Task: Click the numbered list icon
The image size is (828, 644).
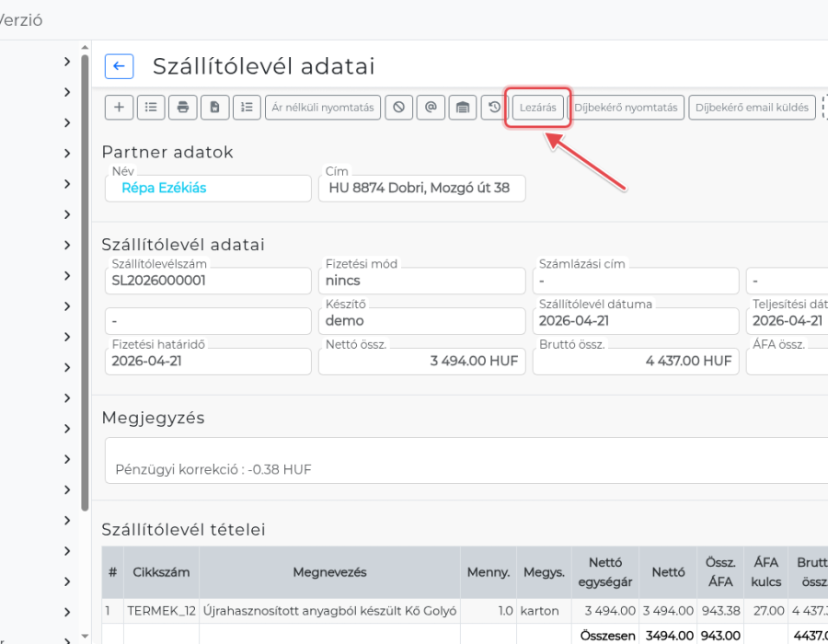Action: [247, 108]
